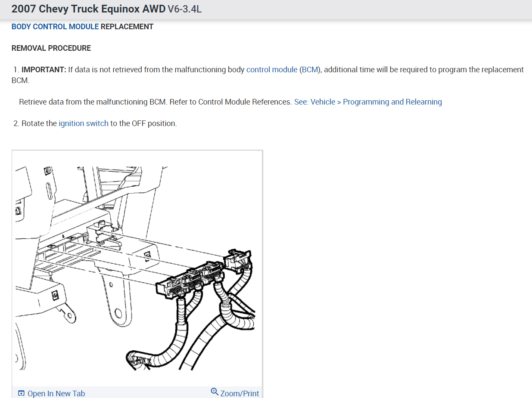This screenshot has height=398, width=532.
Task: Click the '2007 Chevy Truck Equinox AWD' title
Action: click(88, 9)
